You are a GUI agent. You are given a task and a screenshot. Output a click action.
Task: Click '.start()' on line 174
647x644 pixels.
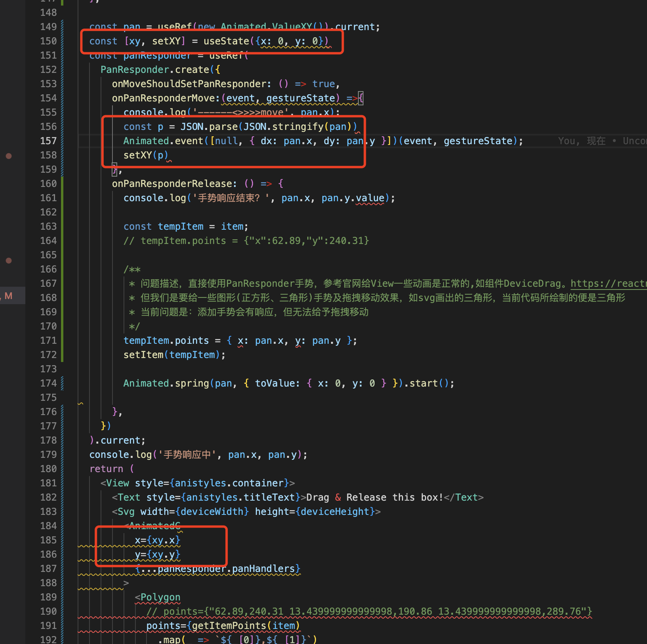426,383
